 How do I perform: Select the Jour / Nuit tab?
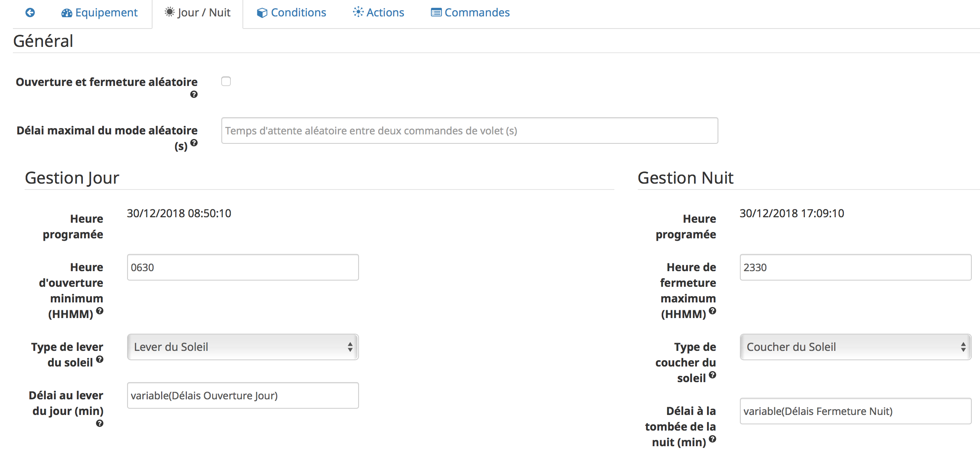pyautogui.click(x=197, y=13)
